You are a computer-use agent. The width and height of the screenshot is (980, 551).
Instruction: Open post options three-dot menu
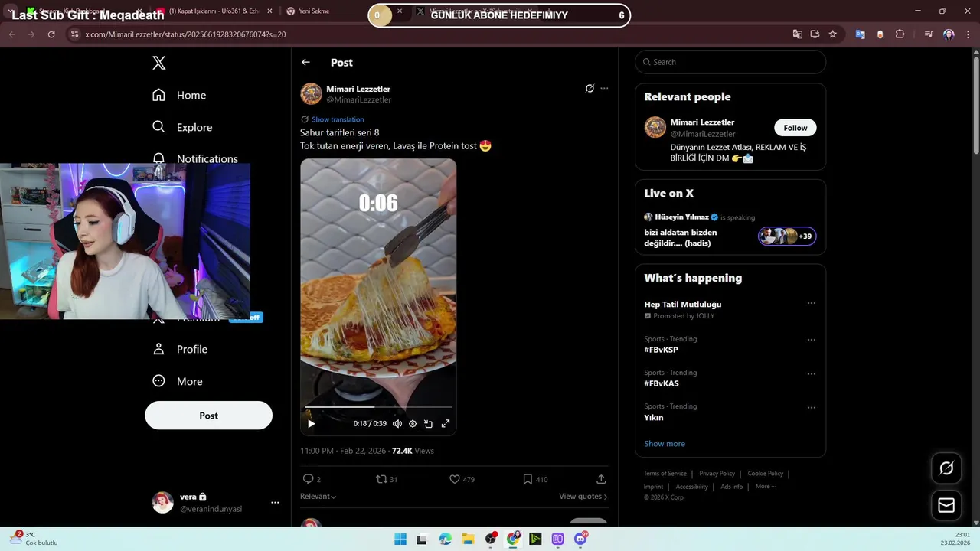(604, 88)
